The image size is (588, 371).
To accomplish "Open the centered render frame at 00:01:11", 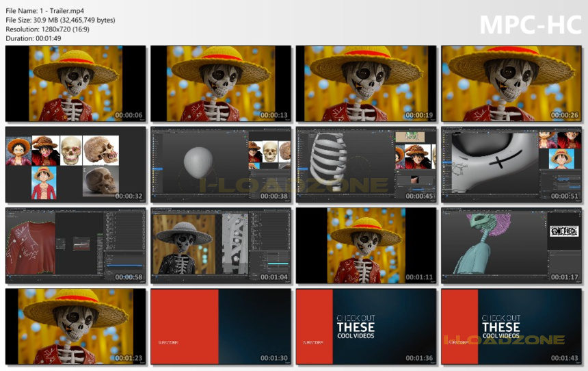I will 366,246.
